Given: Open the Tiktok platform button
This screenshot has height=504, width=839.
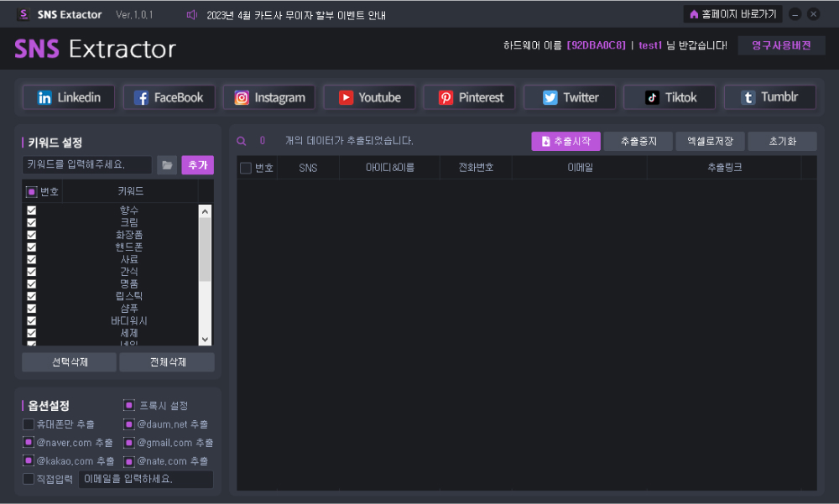Looking at the screenshot, I should (670, 97).
